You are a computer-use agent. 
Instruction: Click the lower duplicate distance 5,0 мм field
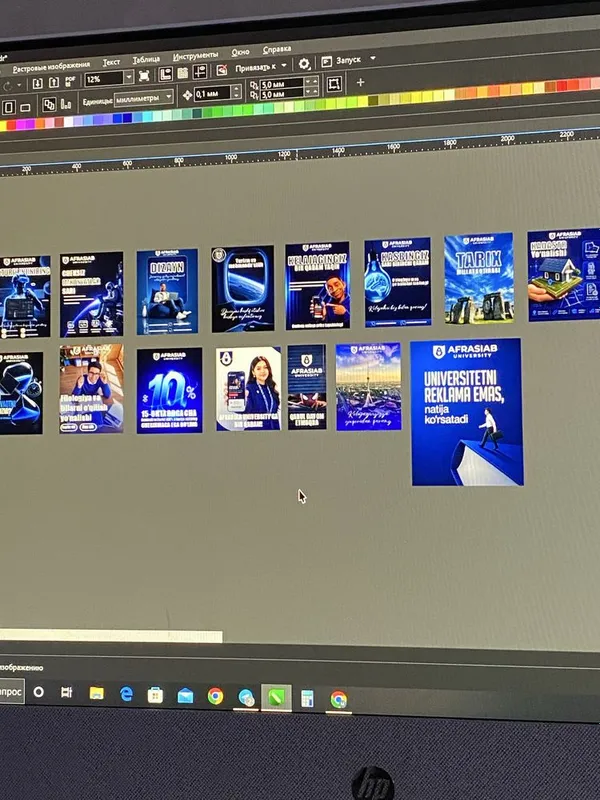[282, 93]
